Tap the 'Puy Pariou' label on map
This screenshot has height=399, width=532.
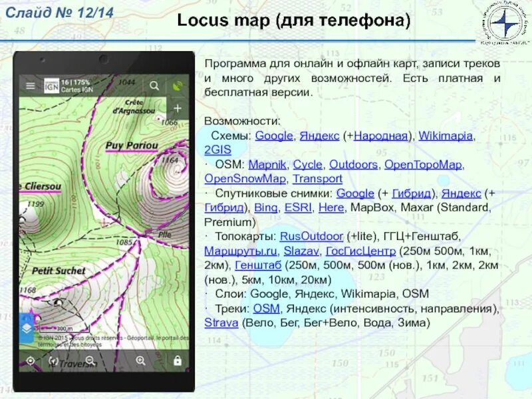pyautogui.click(x=132, y=146)
